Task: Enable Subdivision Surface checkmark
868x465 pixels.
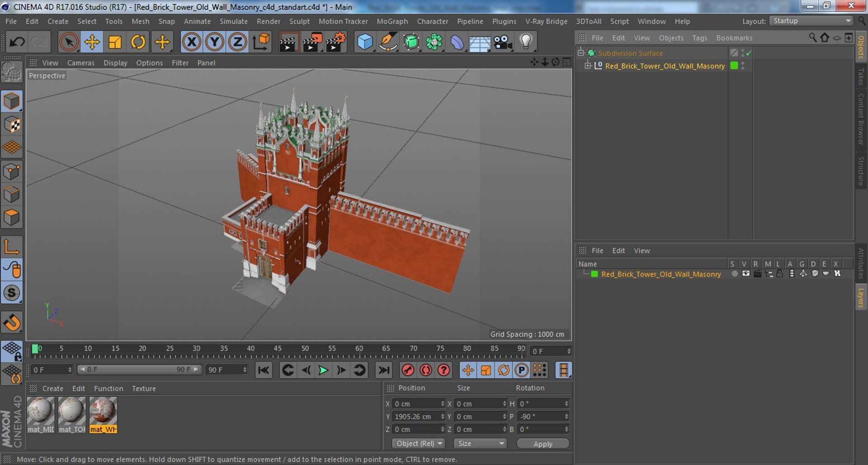Action: click(749, 53)
